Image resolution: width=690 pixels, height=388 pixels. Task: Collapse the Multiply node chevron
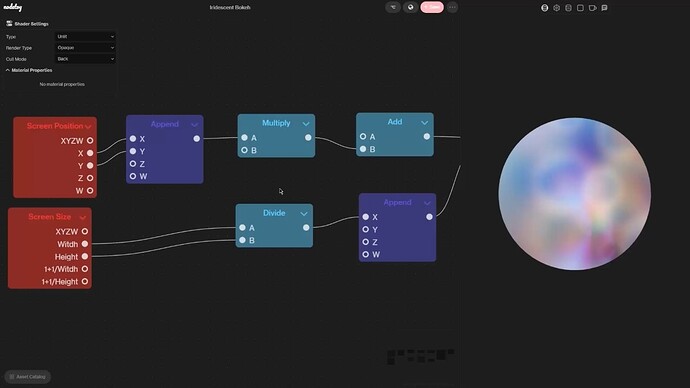pos(306,124)
